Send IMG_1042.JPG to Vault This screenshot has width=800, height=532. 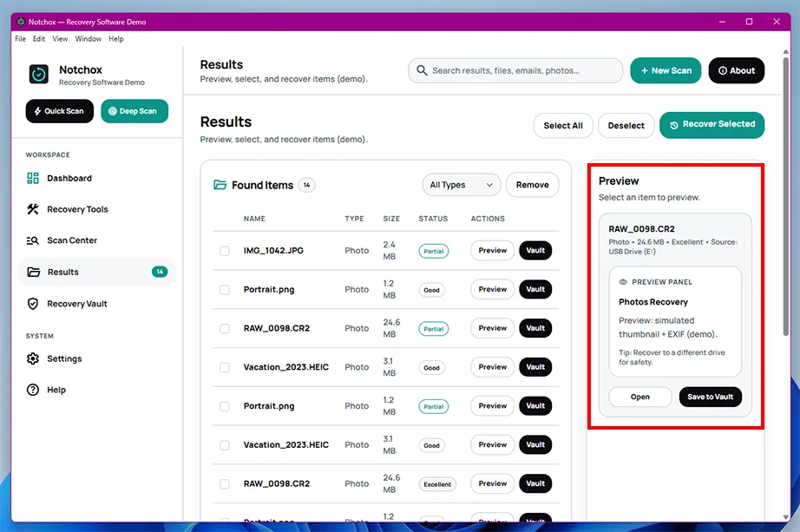point(535,251)
